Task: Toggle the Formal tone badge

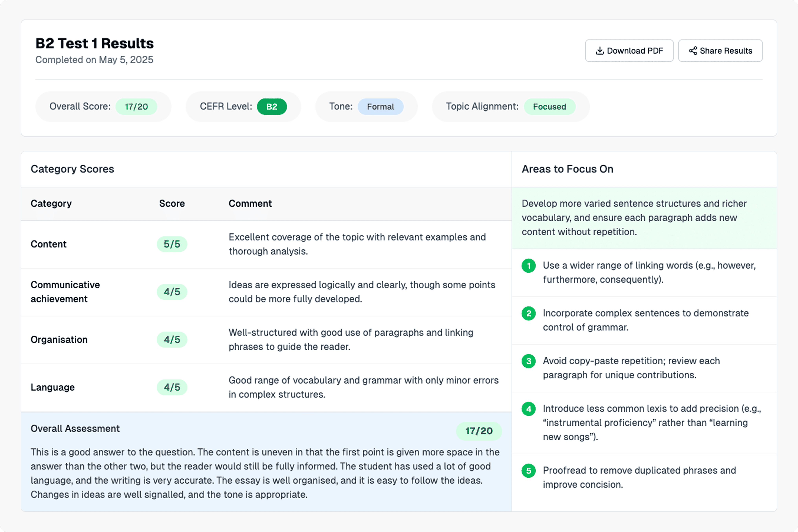Action: [x=381, y=106]
